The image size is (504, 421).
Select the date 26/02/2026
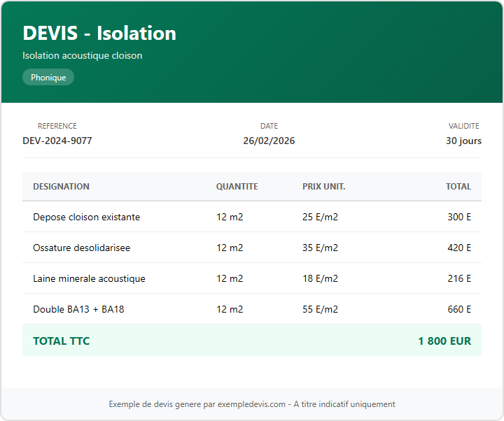(269, 141)
